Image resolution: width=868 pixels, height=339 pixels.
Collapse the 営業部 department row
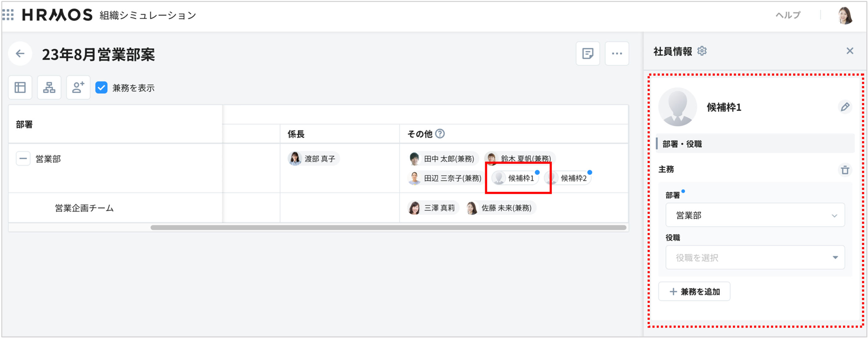point(22,158)
